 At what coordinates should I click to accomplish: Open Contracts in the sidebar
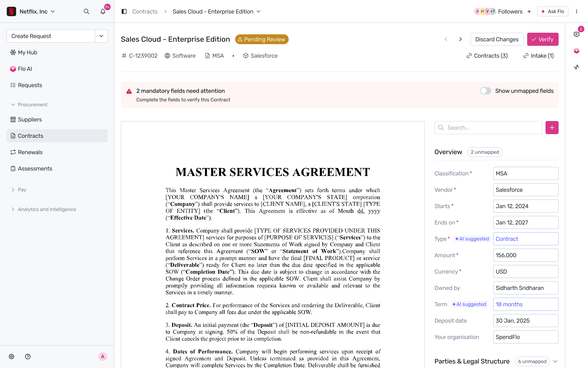point(57,136)
